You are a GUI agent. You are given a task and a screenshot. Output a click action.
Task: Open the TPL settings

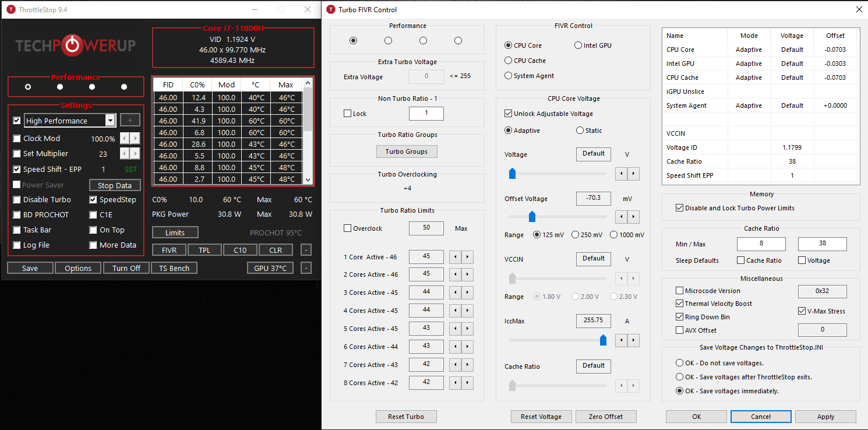click(x=204, y=250)
